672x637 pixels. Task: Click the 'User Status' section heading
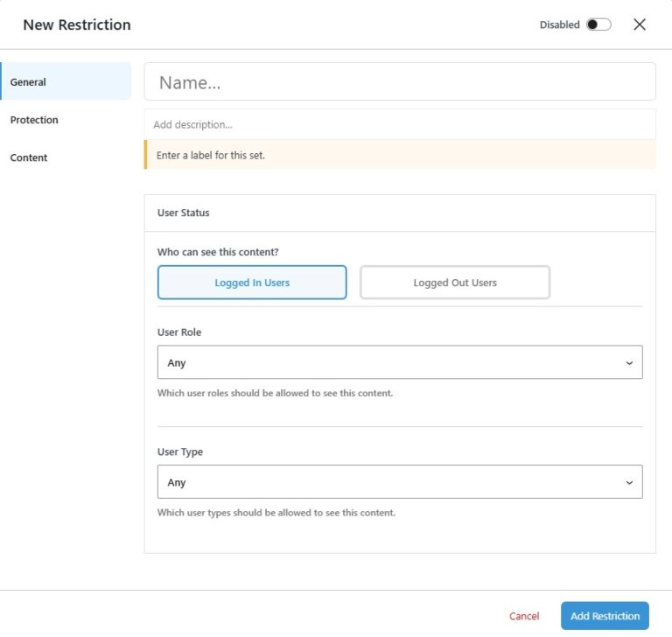tap(183, 213)
